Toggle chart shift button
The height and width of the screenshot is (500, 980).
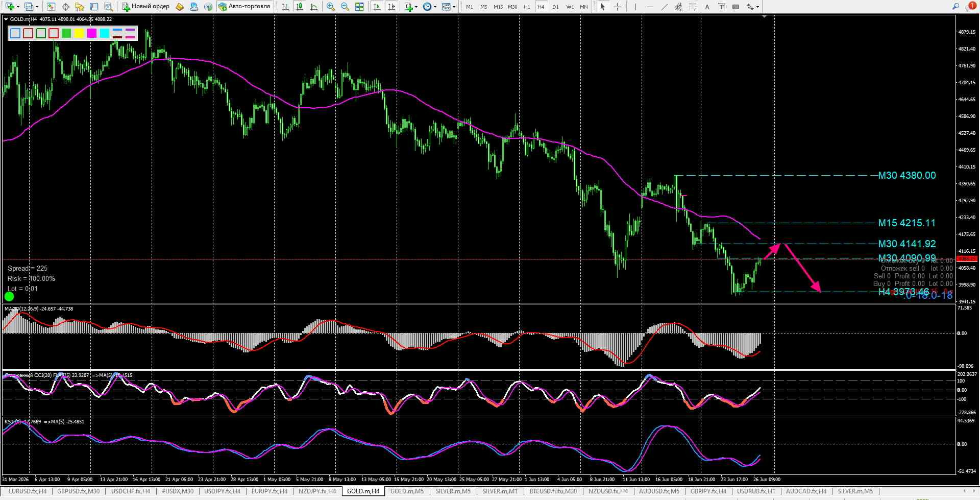point(391,7)
